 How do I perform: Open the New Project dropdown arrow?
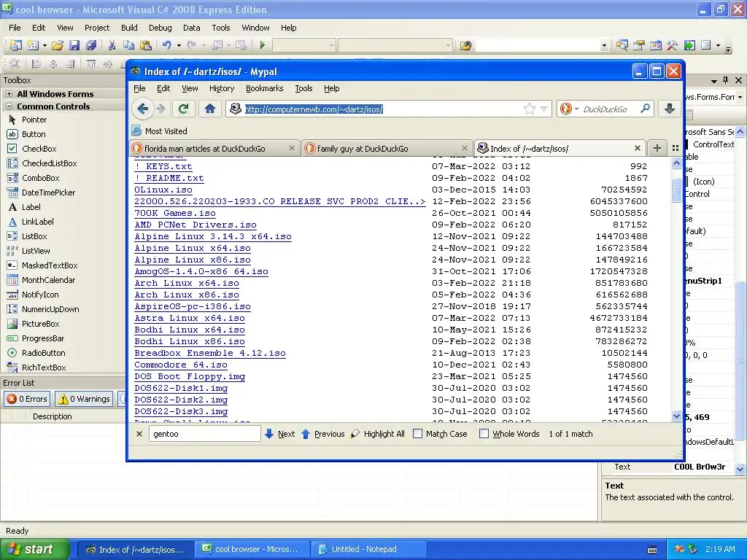44,45
